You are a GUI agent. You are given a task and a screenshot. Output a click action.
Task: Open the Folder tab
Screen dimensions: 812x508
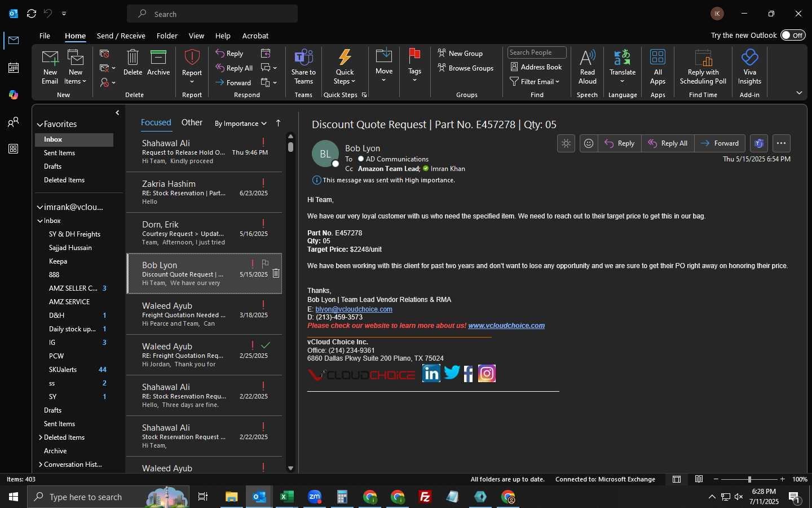(167, 36)
